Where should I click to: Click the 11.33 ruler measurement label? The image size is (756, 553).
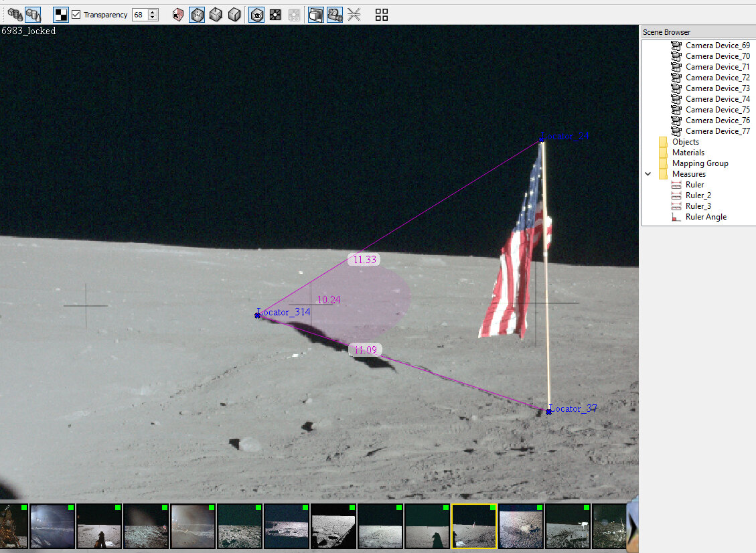(364, 260)
